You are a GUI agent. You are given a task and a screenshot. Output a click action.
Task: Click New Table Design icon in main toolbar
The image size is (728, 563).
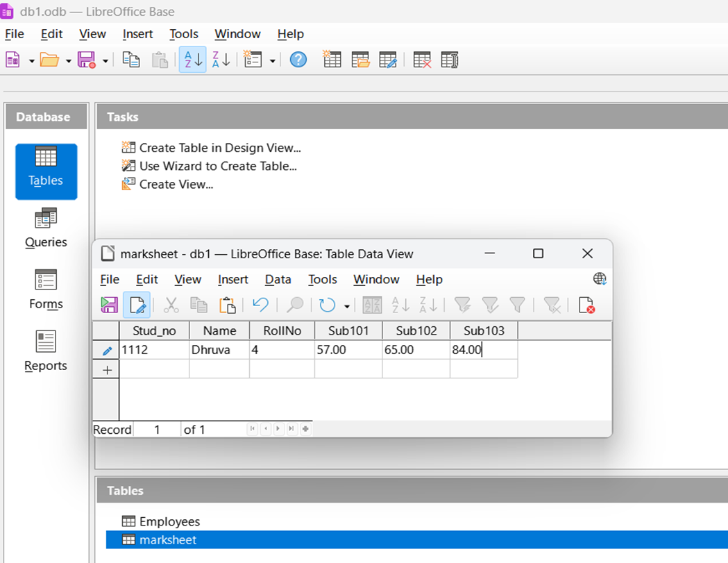(x=332, y=60)
